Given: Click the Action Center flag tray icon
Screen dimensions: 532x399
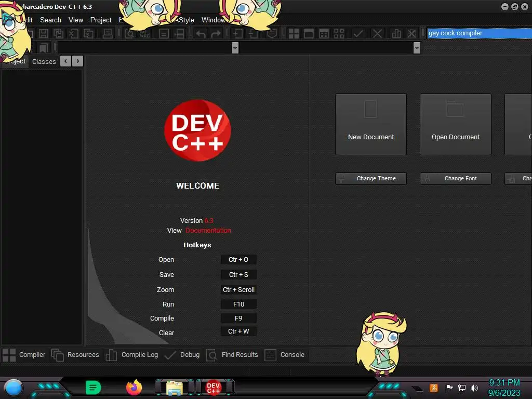Looking at the screenshot, I should pyautogui.click(x=449, y=388).
